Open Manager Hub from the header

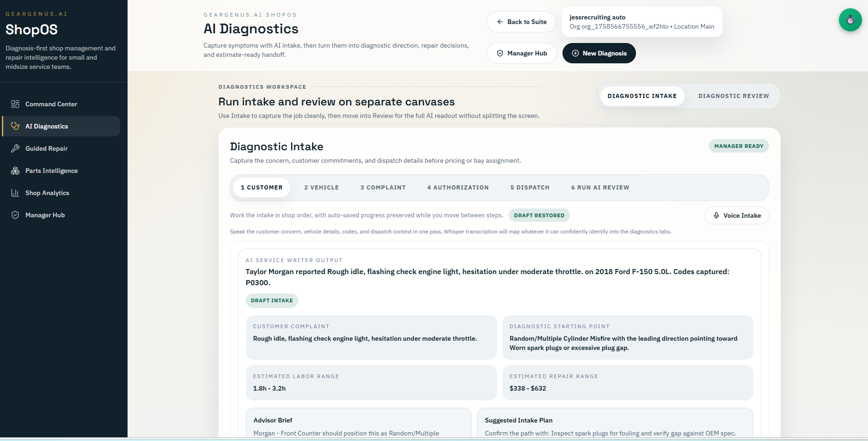521,53
